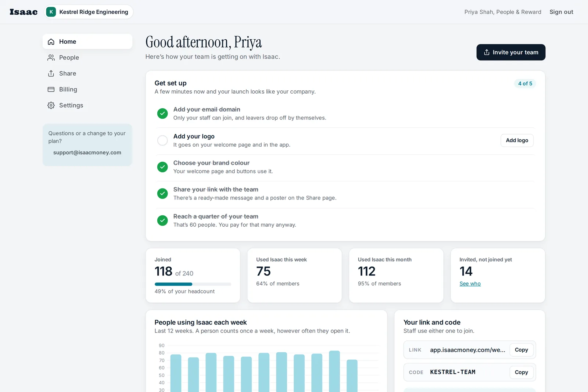Image resolution: width=588 pixels, height=392 pixels.
Task: Open the Billing page
Action: (87, 89)
